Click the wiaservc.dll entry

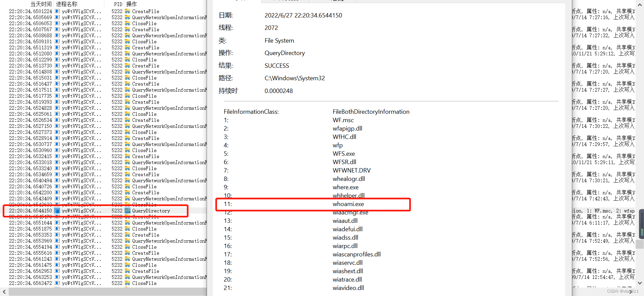347,263
